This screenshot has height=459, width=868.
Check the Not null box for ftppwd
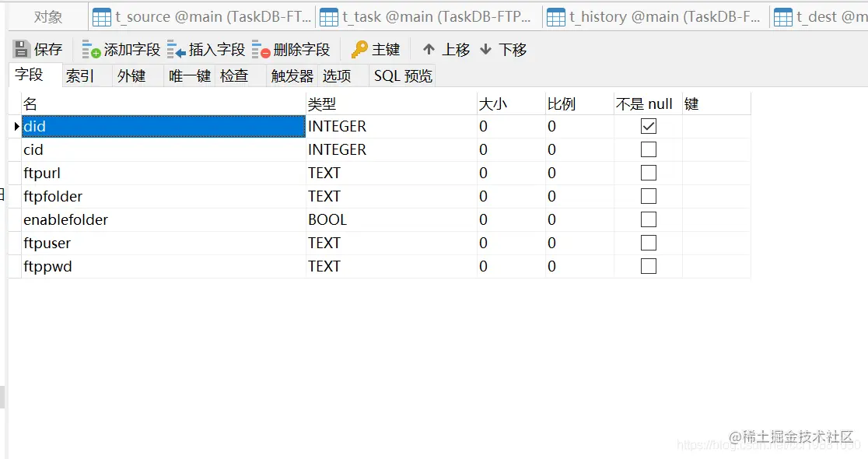click(648, 266)
